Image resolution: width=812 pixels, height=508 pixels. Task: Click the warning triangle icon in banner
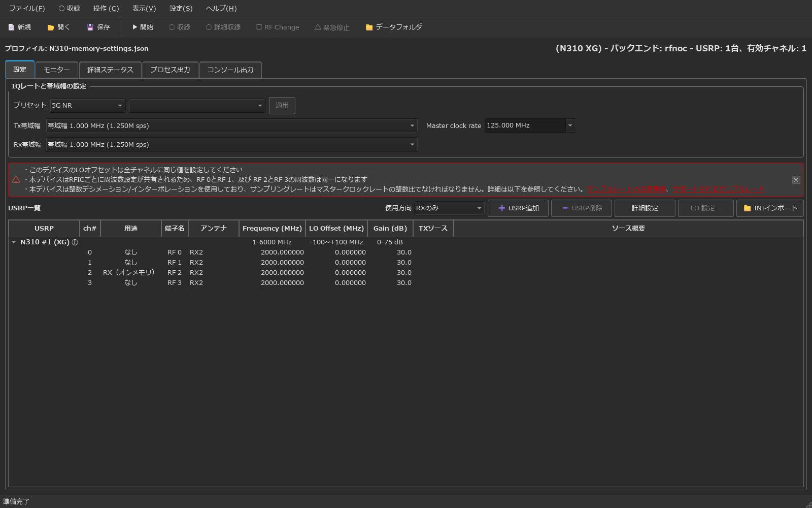(x=16, y=180)
